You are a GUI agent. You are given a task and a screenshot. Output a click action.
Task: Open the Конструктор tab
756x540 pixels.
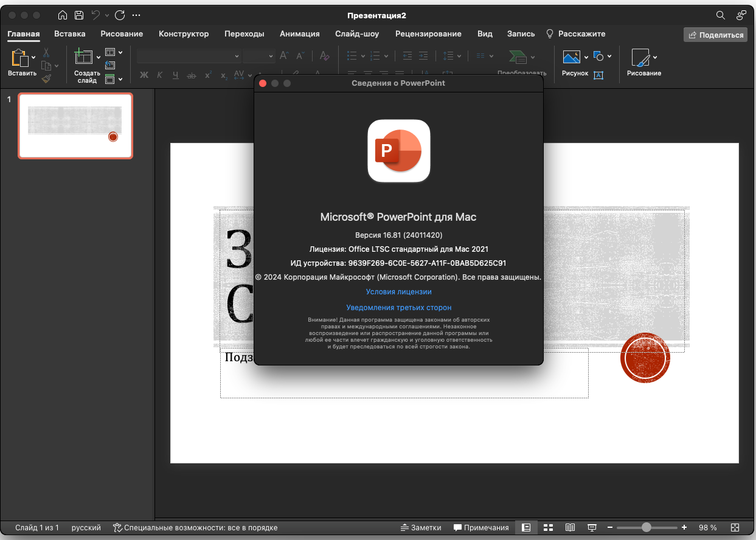point(184,34)
